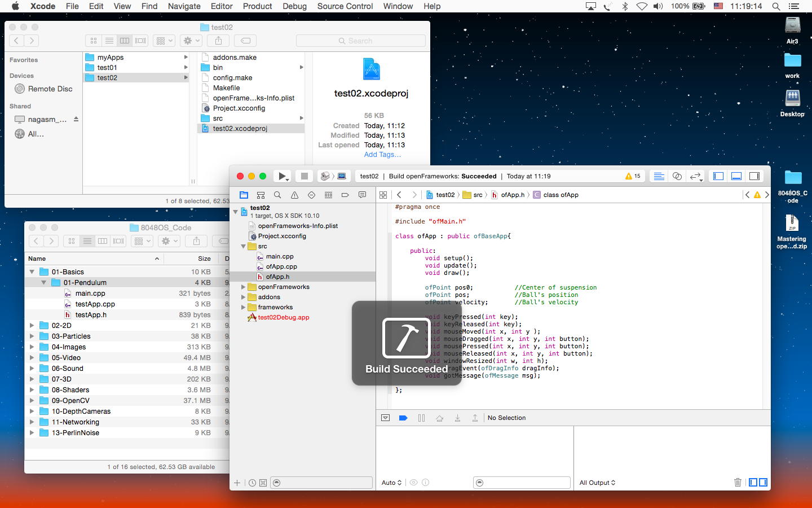The width and height of the screenshot is (812, 508).
Task: Open the Source Control menu
Action: pos(345,6)
